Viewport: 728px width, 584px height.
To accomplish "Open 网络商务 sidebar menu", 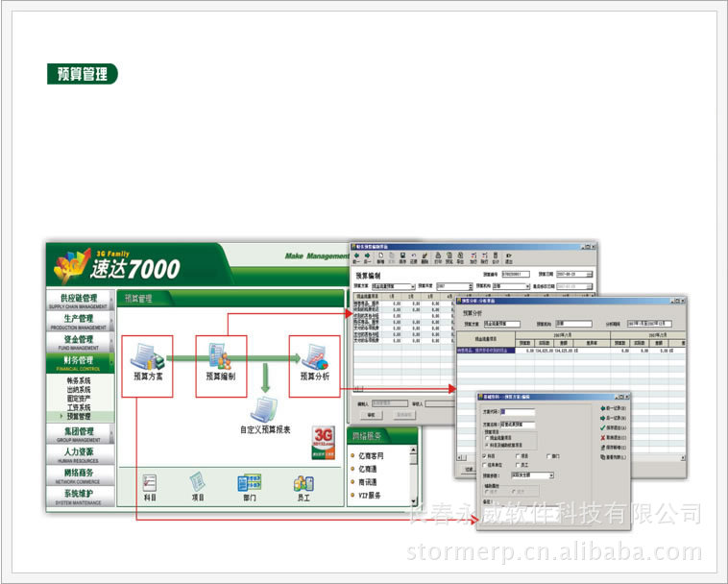I will (x=80, y=475).
